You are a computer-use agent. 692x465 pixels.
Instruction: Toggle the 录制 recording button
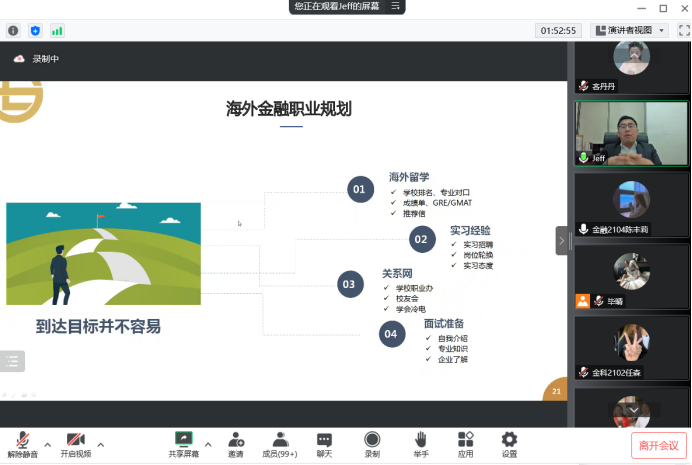tap(372, 443)
